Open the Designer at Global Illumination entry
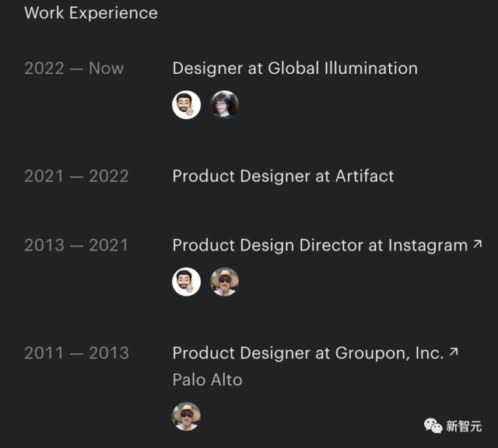The width and height of the screenshot is (498, 448). point(295,68)
